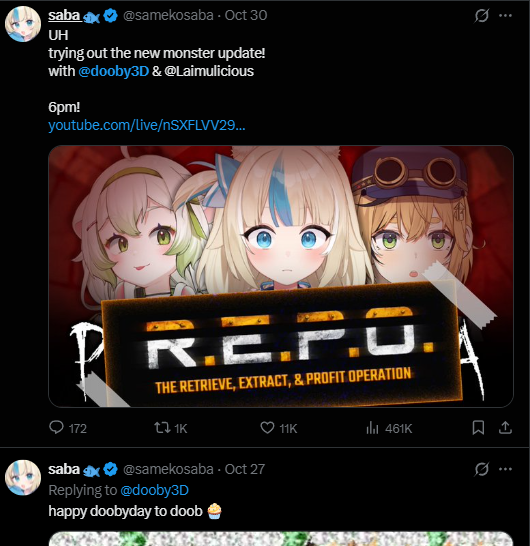
Task: Click saba's avatar on the Oct 30 tweet
Action: coord(23,24)
